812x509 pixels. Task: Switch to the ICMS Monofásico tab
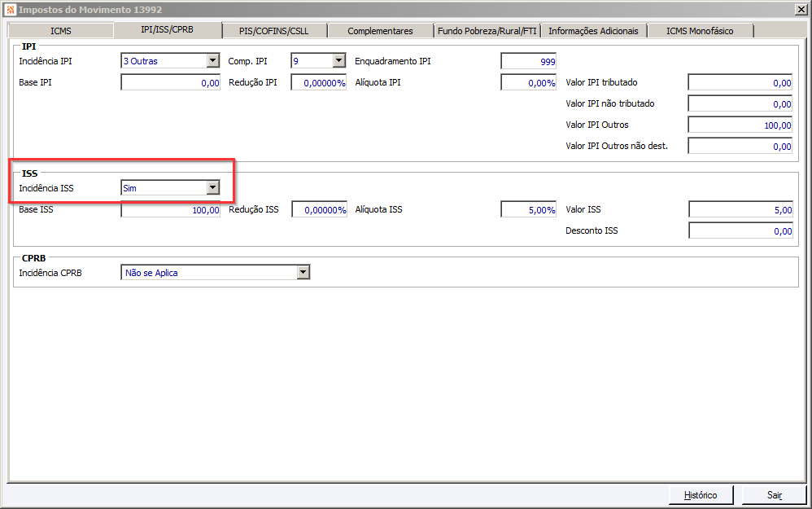coord(700,31)
